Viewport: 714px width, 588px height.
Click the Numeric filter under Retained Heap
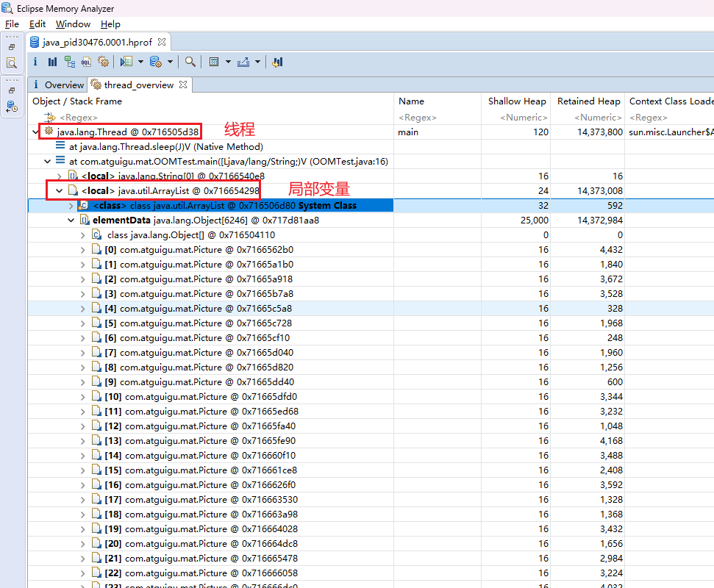pos(597,118)
